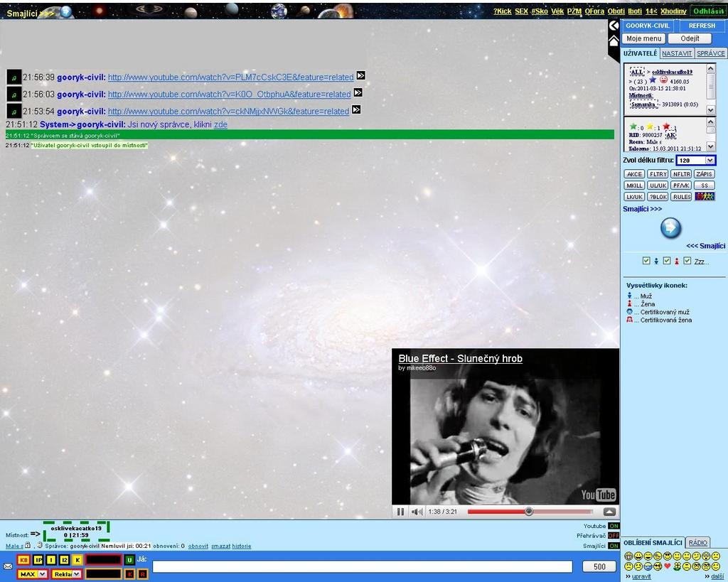Screen dimensions: 728x582
Task: Click the green star rating icon
Action: point(633,126)
